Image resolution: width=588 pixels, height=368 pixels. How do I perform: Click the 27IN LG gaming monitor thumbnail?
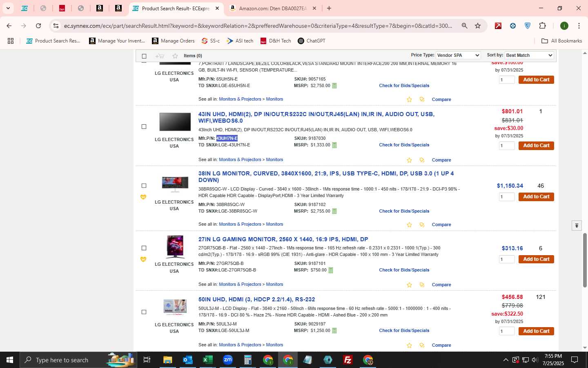175,247
